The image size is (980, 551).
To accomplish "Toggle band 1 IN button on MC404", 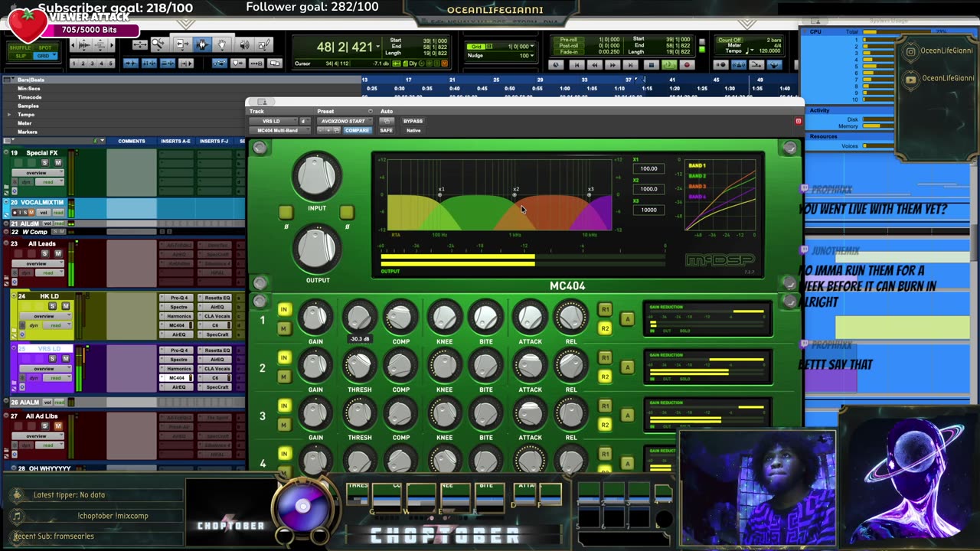I will tap(284, 310).
